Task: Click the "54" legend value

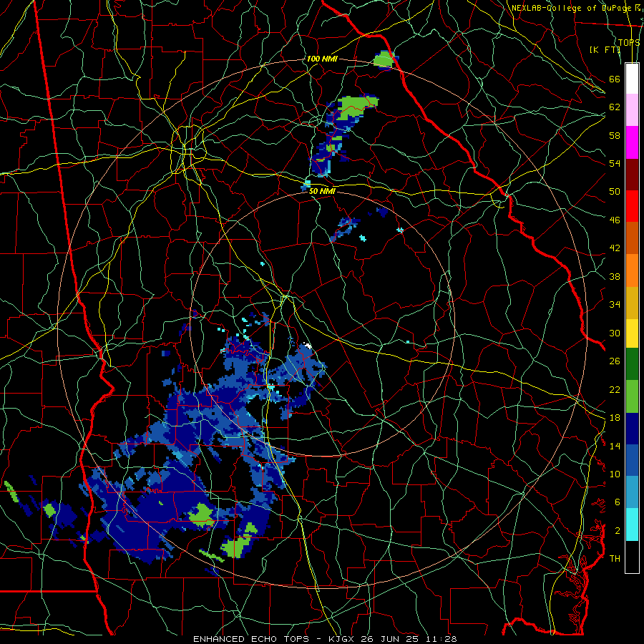Action: coord(615,163)
